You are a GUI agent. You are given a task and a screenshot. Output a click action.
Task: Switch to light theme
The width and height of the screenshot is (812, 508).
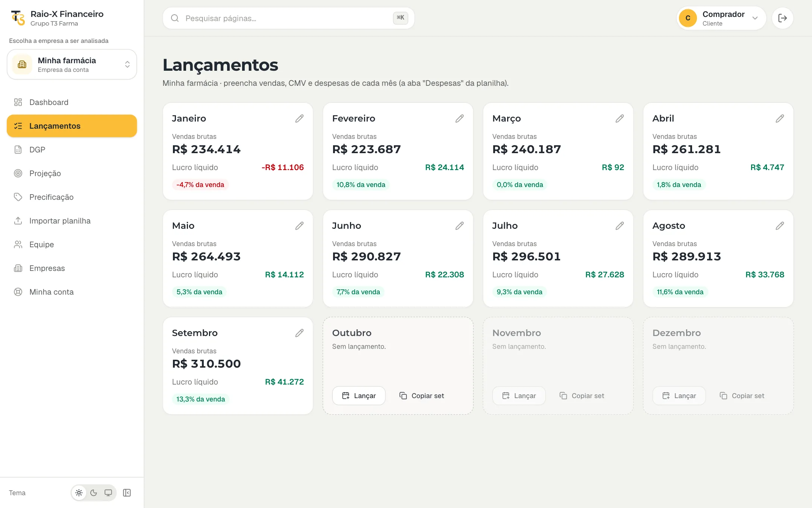79,493
